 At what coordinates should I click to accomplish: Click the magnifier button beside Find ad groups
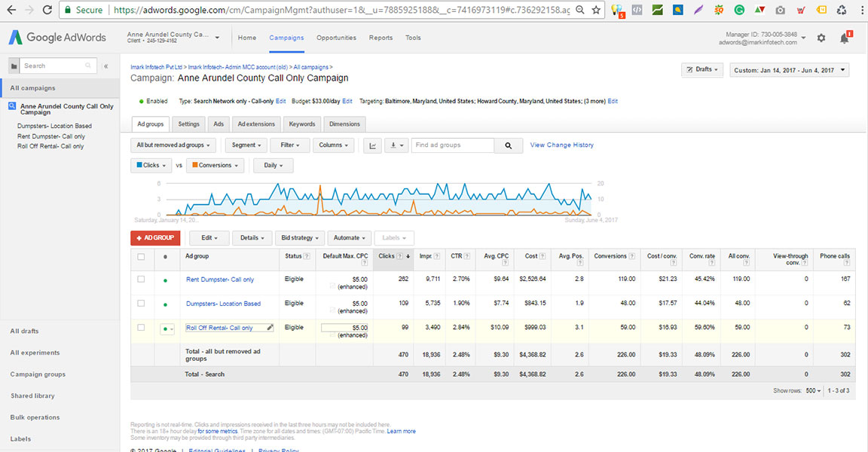(509, 145)
